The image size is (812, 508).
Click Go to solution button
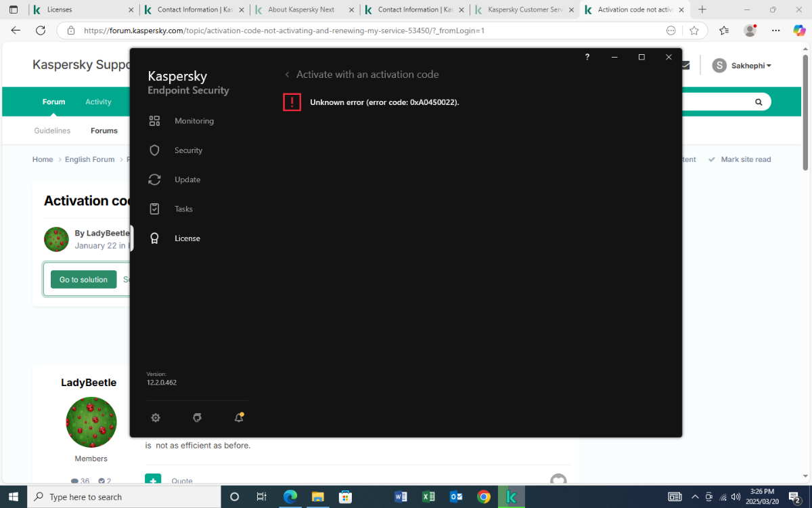(x=83, y=280)
